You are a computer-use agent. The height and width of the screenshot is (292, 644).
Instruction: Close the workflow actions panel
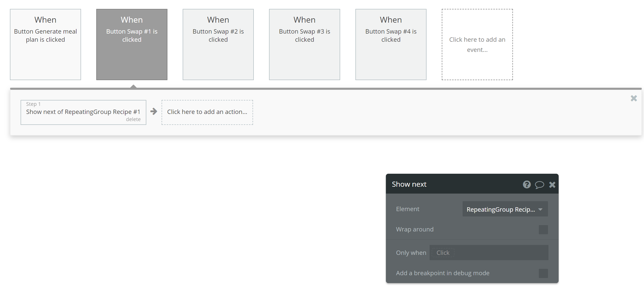[x=634, y=98]
